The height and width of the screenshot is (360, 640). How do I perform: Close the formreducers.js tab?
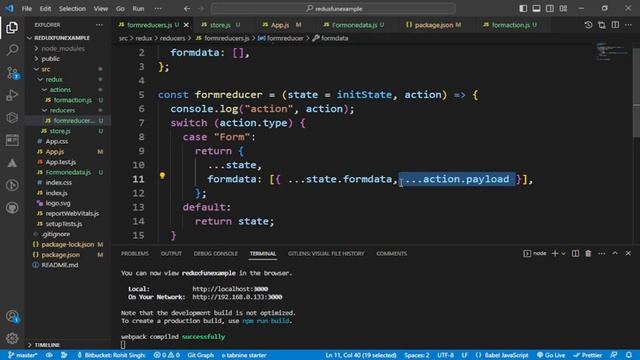click(x=186, y=25)
